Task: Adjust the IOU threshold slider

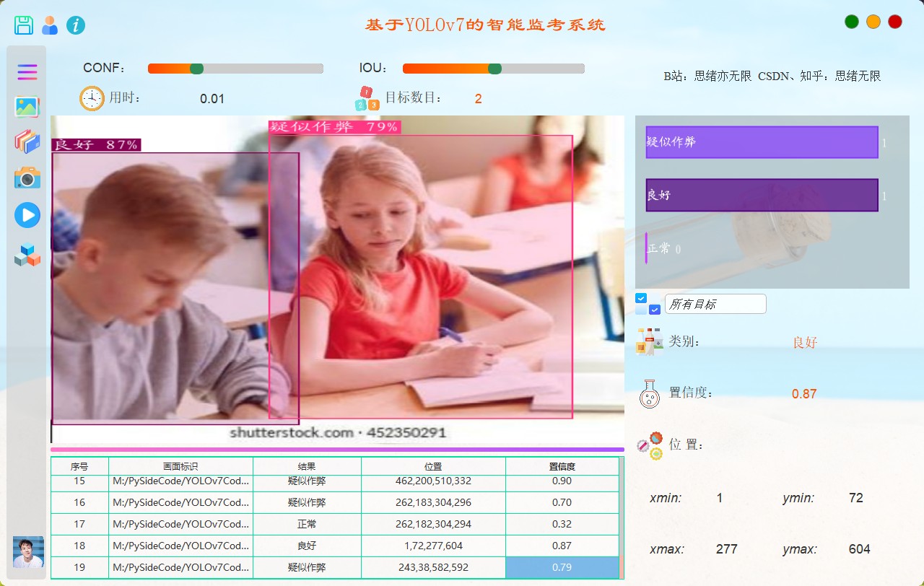Action: (494, 69)
